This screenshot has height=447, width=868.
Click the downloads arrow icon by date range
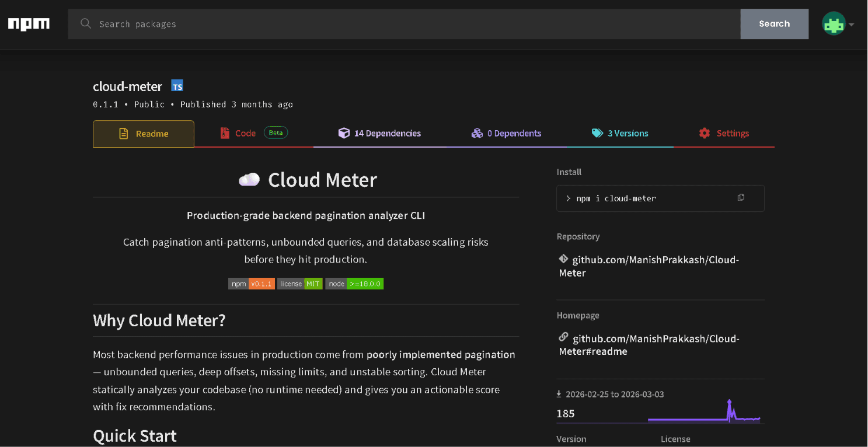(559, 394)
